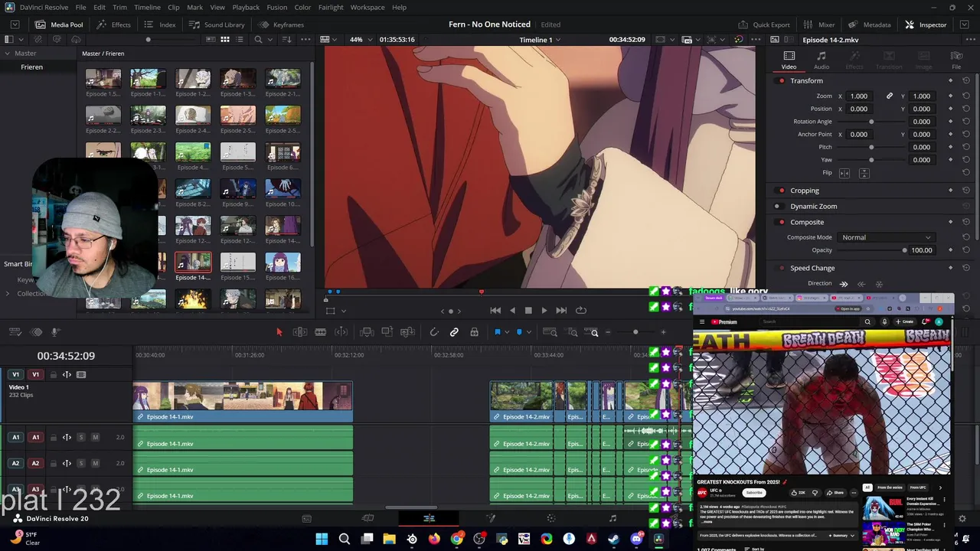This screenshot has height=551, width=980.
Task: Click the voiceover microphone toolbar icon
Action: click(x=55, y=332)
